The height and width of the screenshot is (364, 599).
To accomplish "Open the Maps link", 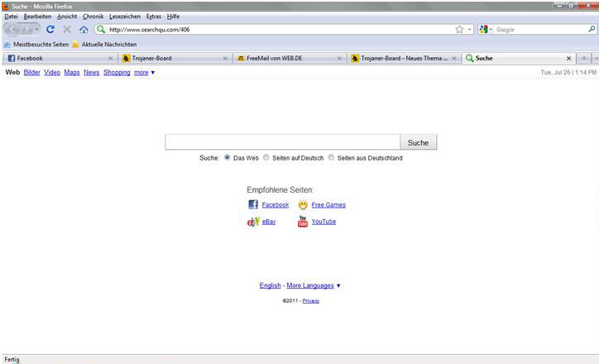I will click(72, 73).
